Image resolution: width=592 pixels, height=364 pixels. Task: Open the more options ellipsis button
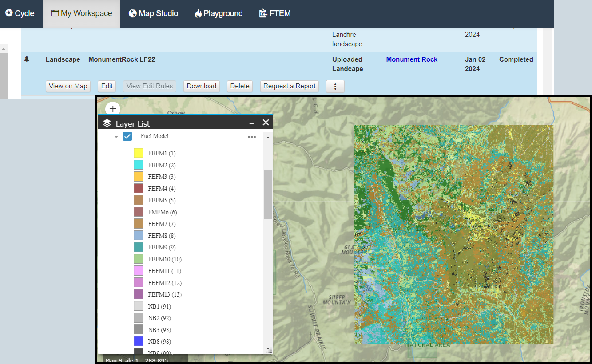click(335, 87)
